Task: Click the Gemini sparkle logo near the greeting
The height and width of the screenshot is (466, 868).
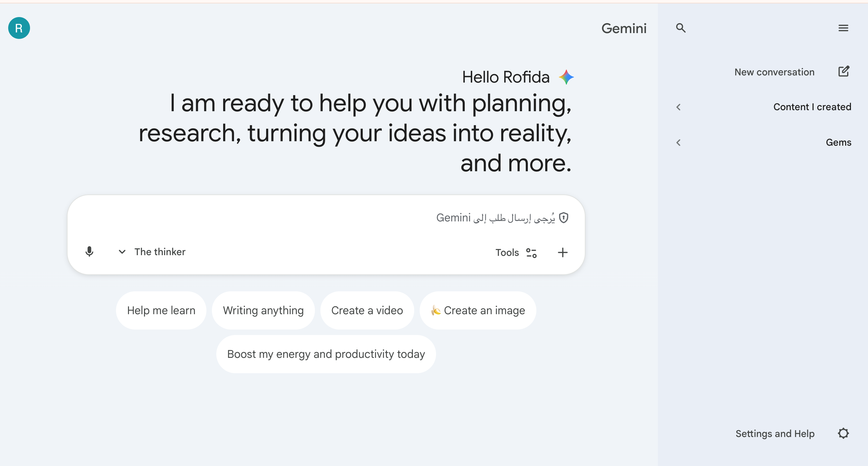Action: [566, 77]
